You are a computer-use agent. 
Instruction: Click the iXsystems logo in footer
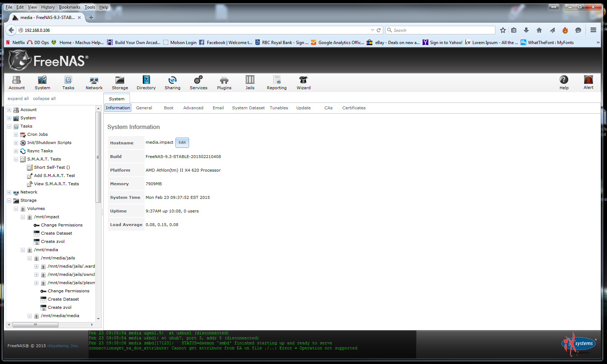pyautogui.click(x=579, y=344)
